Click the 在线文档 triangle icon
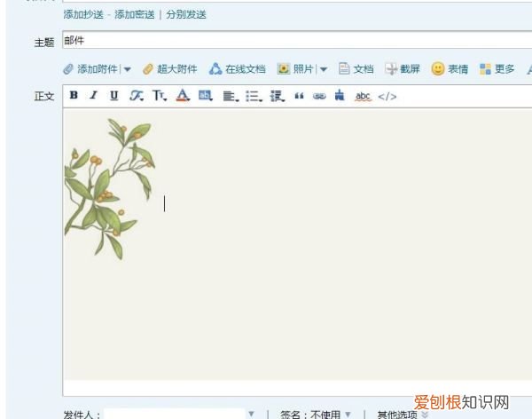Image resolution: width=532 pixels, height=419 pixels. click(x=215, y=68)
